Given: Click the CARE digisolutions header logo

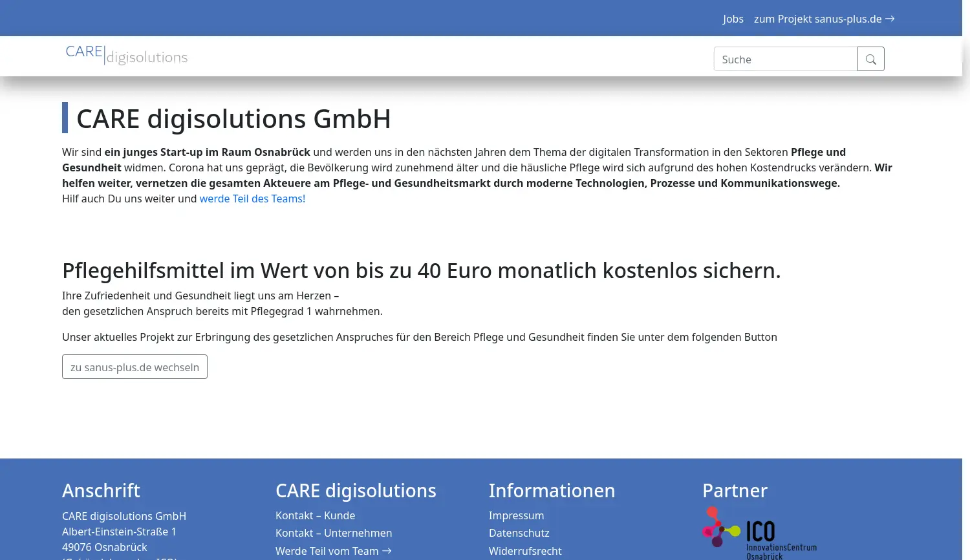Looking at the screenshot, I should click(x=127, y=56).
